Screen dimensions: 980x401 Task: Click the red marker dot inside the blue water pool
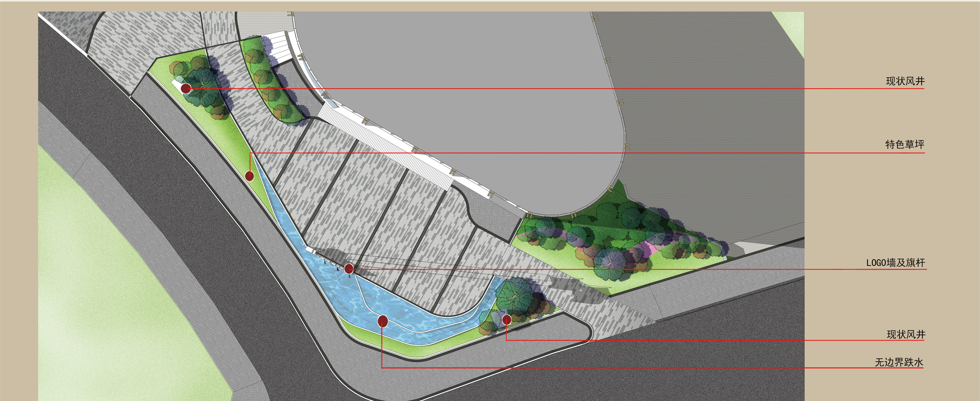point(383,322)
